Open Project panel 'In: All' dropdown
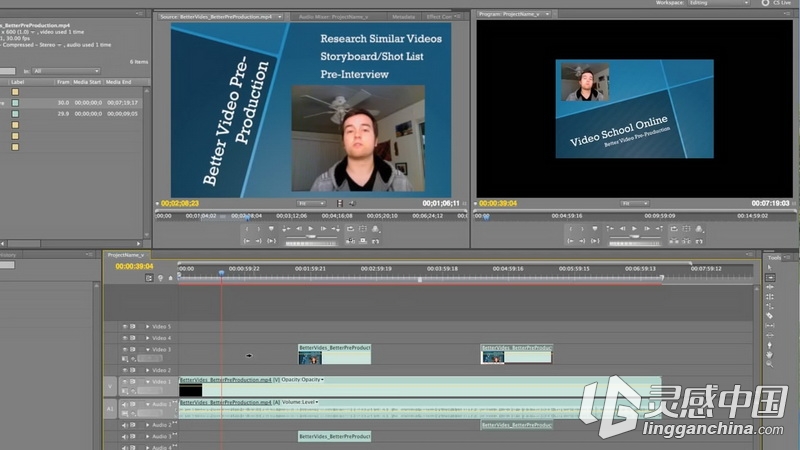800x450 pixels. tap(66, 71)
